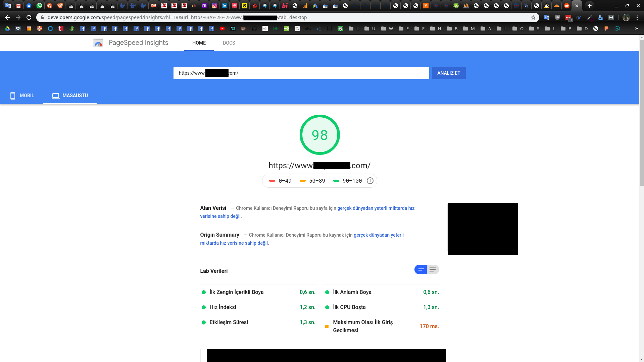This screenshot has width=644, height=362.
Task: Select the MASAÜSTÜ results tab
Action: click(70, 96)
